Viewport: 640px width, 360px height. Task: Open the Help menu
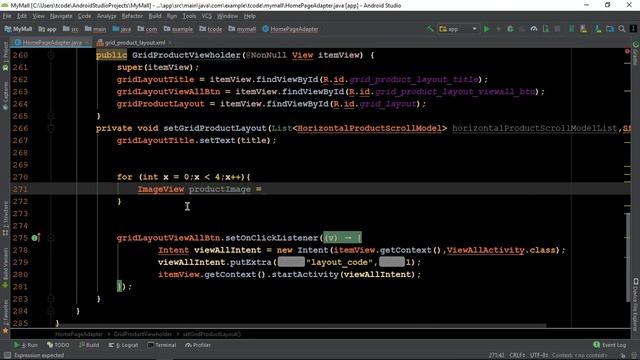249,16
